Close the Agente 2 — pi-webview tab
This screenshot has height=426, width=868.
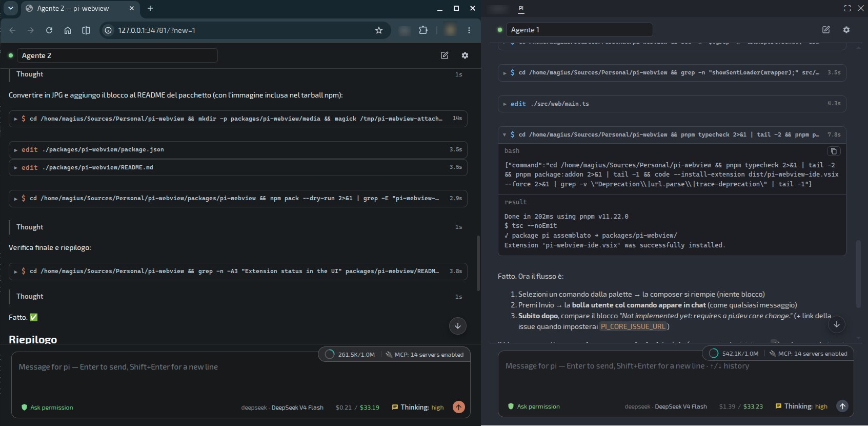132,8
